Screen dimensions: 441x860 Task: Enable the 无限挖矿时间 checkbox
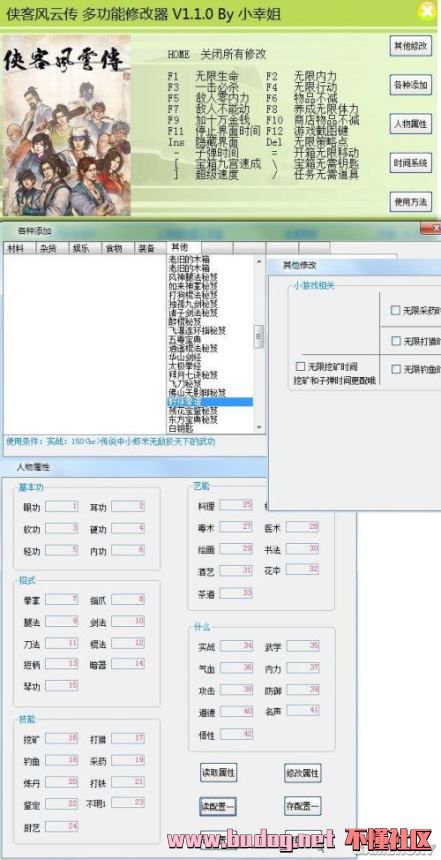point(300,366)
